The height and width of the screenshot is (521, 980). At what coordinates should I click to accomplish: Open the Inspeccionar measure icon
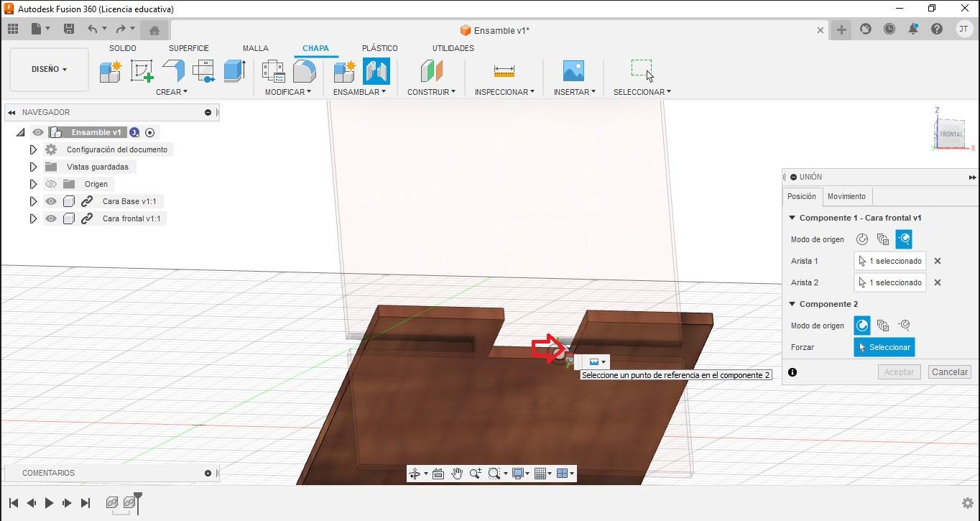504,72
